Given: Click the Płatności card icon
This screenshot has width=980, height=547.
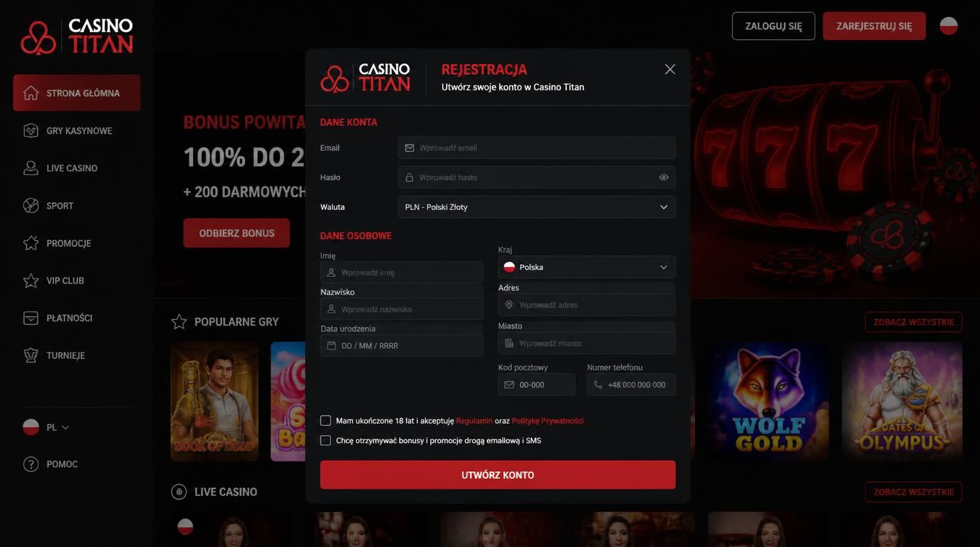Looking at the screenshot, I should 31,318.
